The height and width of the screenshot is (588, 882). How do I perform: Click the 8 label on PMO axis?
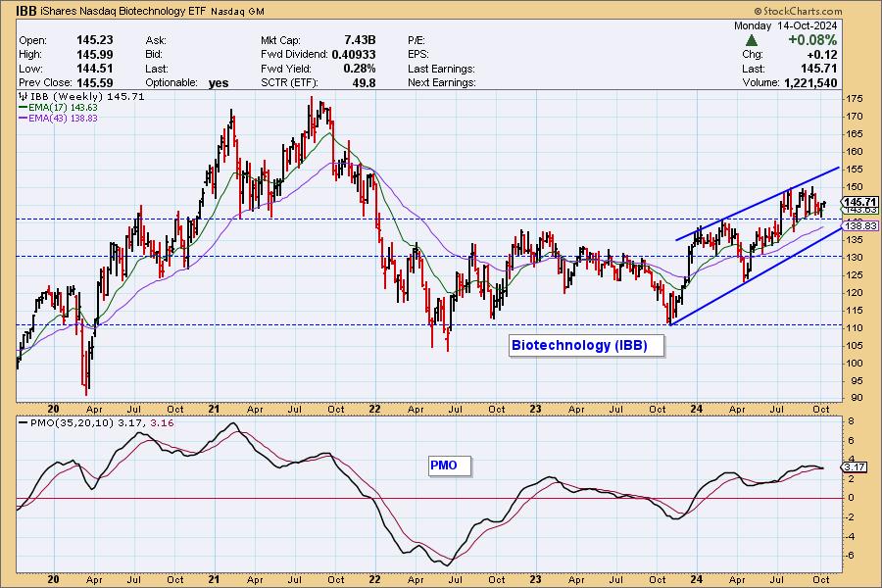[x=851, y=420]
